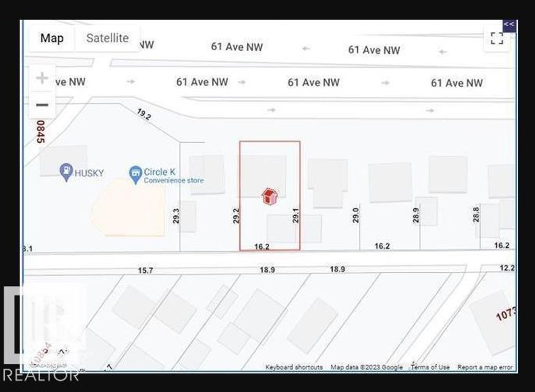This screenshot has height=392, width=535.
Task: Click the yellow highlighted Circle K building
Action: click(129, 207)
